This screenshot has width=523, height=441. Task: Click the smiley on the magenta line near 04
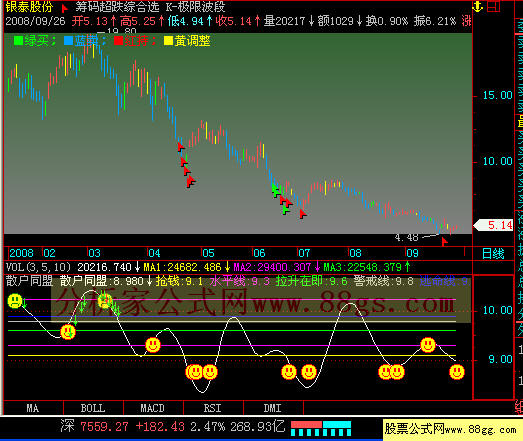tap(153, 345)
